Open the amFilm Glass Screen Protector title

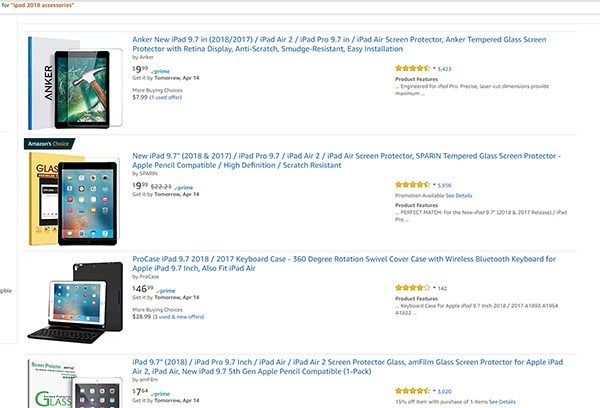pyautogui.click(x=347, y=366)
